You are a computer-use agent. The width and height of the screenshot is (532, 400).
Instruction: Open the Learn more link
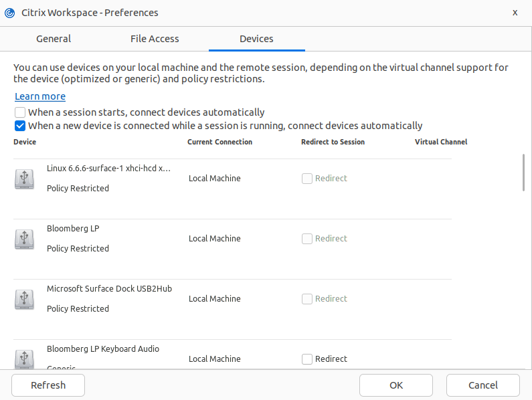pos(40,96)
